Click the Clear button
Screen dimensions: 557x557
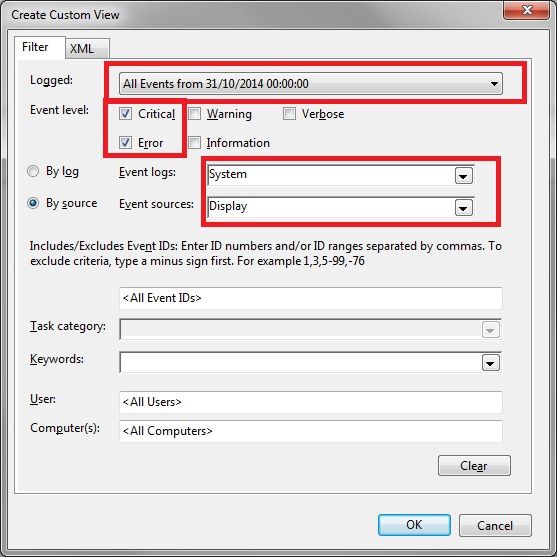(474, 465)
